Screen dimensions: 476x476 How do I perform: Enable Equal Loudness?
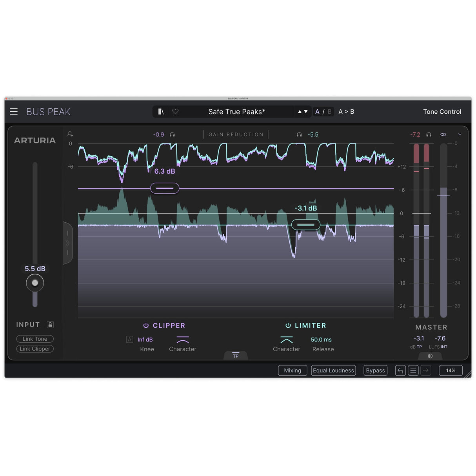click(x=333, y=370)
